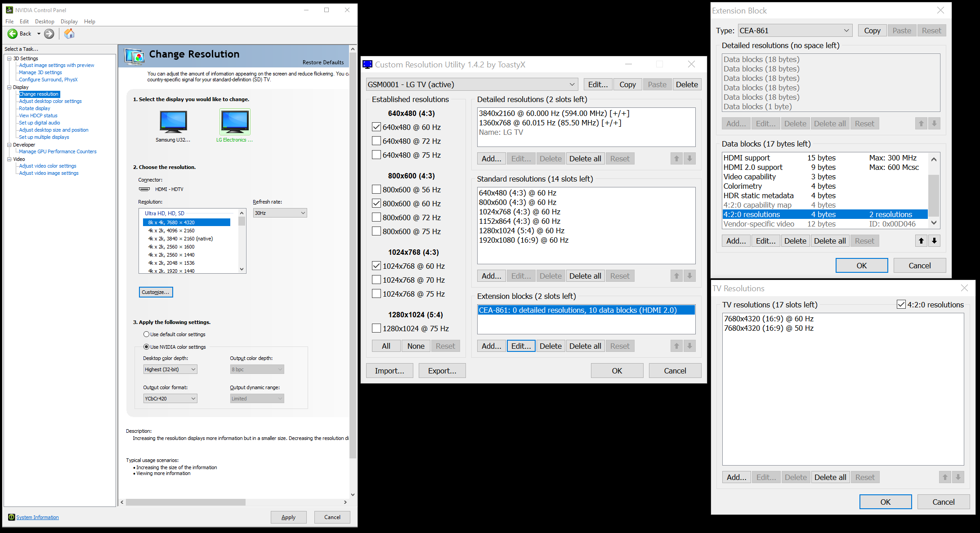Open the Output color format dropdown
This screenshot has width=980, height=533.
point(170,399)
